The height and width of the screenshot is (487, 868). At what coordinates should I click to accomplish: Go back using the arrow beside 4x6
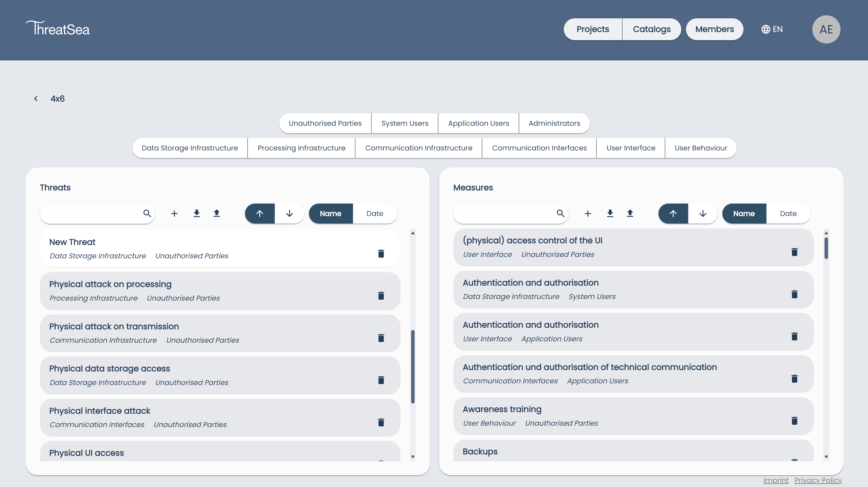click(36, 99)
